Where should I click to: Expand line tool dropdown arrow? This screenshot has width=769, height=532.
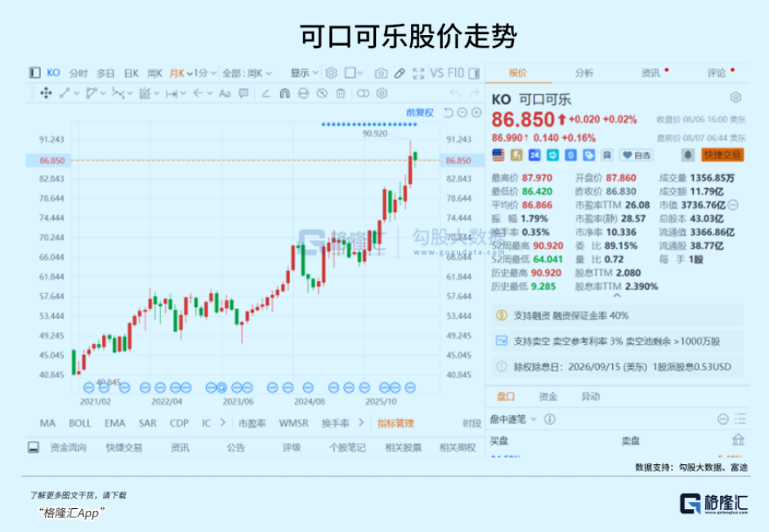77,93
